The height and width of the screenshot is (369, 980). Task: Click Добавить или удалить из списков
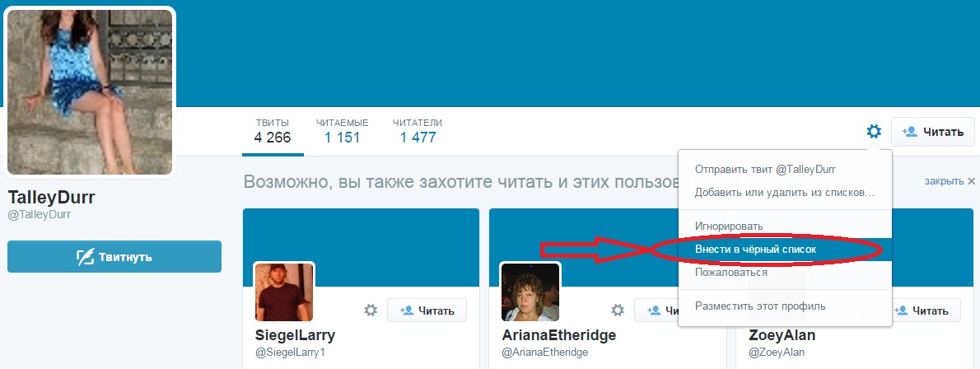coord(785,193)
